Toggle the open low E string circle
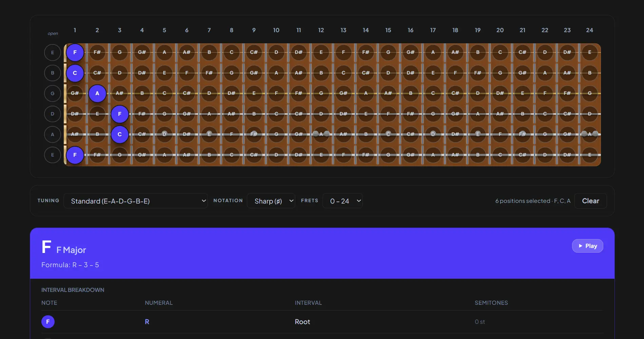 pos(53,155)
